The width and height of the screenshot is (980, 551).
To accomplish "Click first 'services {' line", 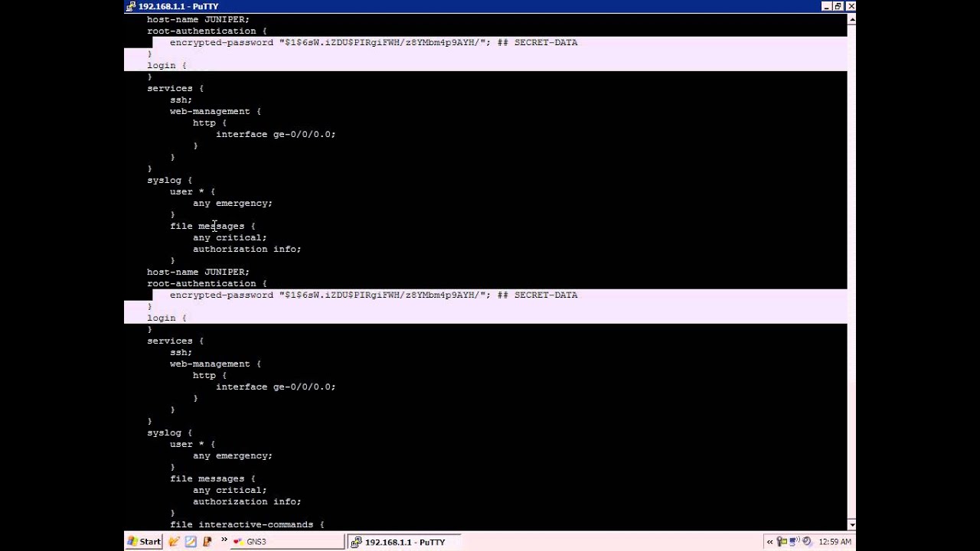I will (175, 89).
